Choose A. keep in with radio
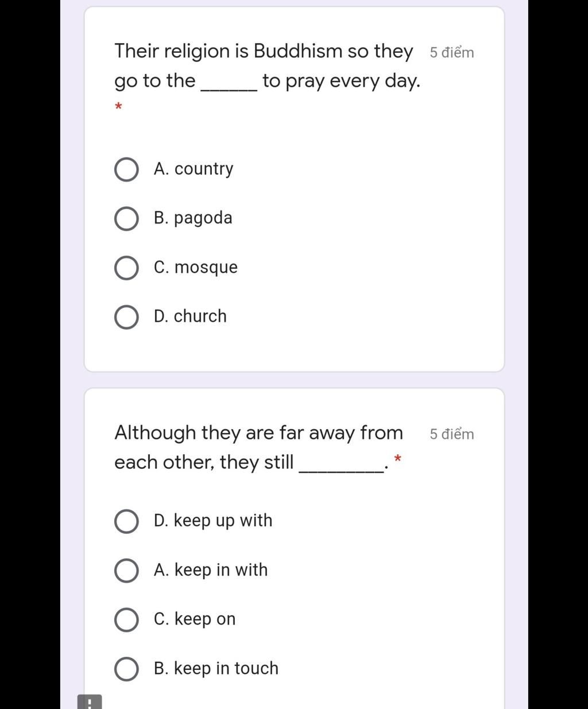 click(126, 571)
